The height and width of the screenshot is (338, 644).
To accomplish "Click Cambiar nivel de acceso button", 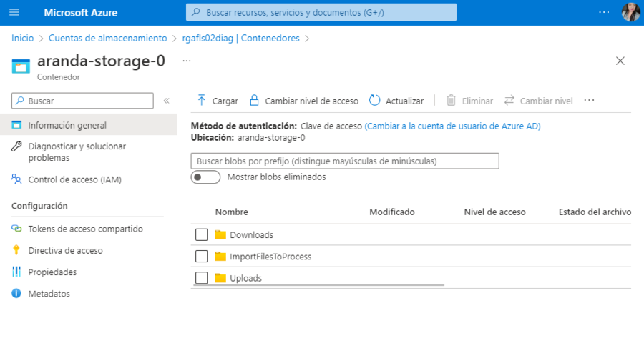I will [304, 101].
